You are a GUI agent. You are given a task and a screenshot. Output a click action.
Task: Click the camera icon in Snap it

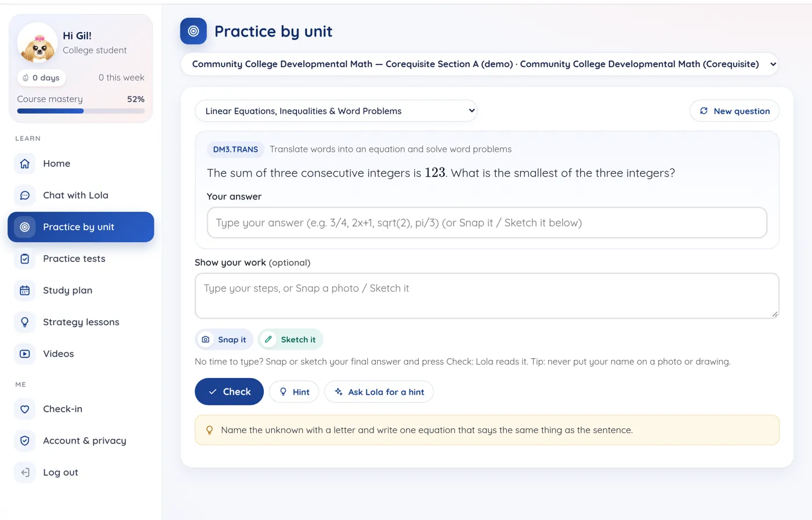[205, 340]
